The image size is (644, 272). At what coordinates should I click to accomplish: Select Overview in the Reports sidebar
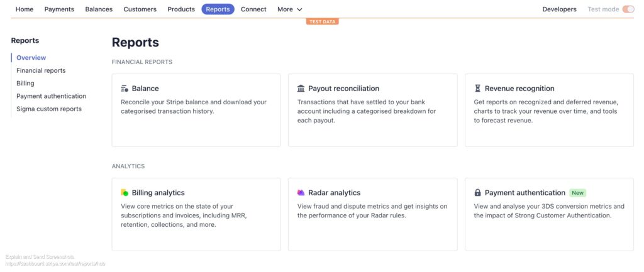[x=31, y=58]
